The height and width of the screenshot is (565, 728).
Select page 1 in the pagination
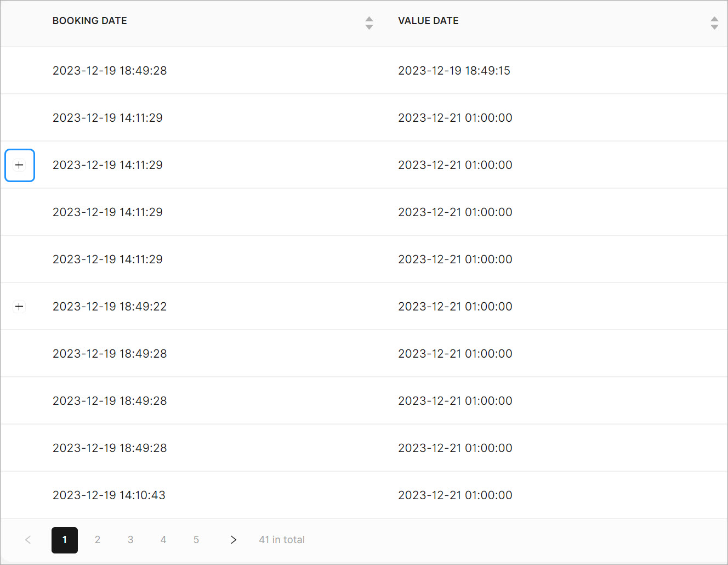(65, 540)
